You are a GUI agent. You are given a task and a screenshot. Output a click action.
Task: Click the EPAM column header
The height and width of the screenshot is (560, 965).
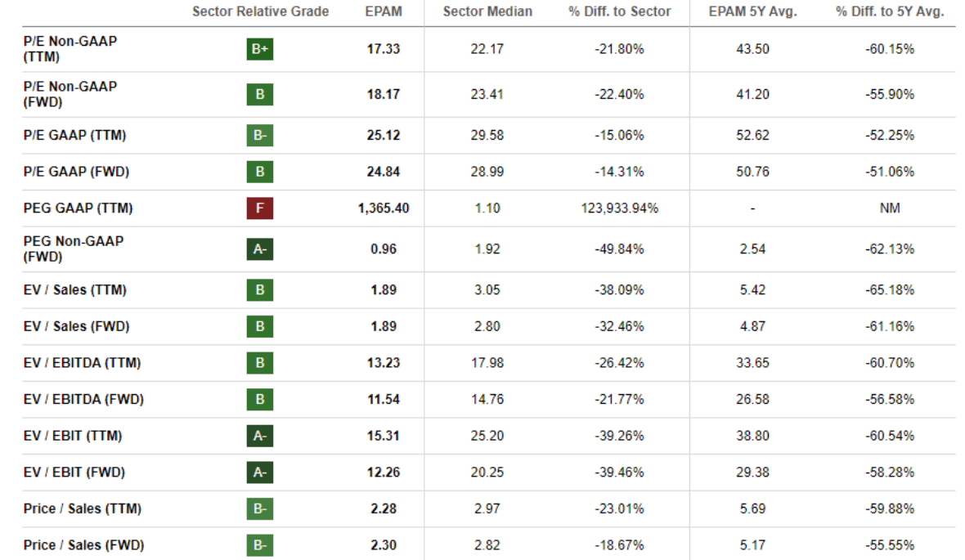tap(384, 11)
